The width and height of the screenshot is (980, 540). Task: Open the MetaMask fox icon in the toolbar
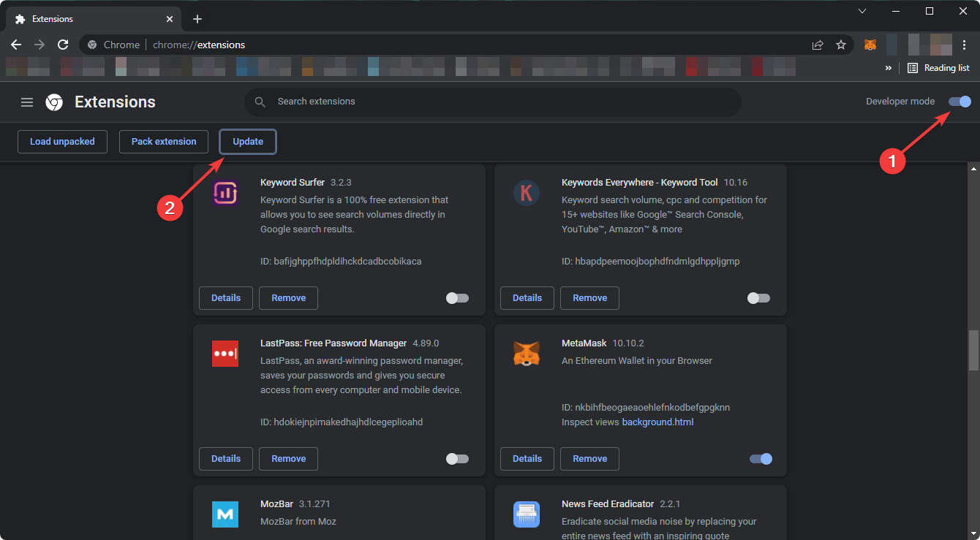tap(870, 45)
